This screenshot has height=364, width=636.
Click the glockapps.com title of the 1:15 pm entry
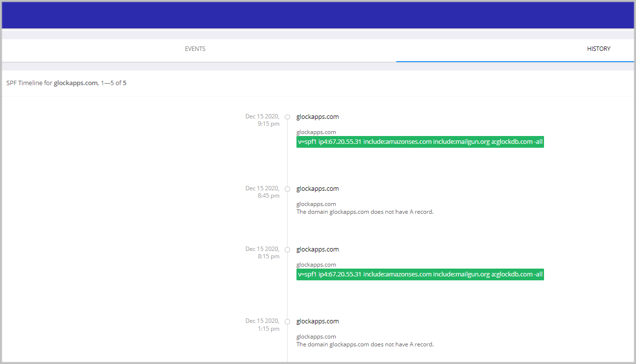tap(318, 321)
